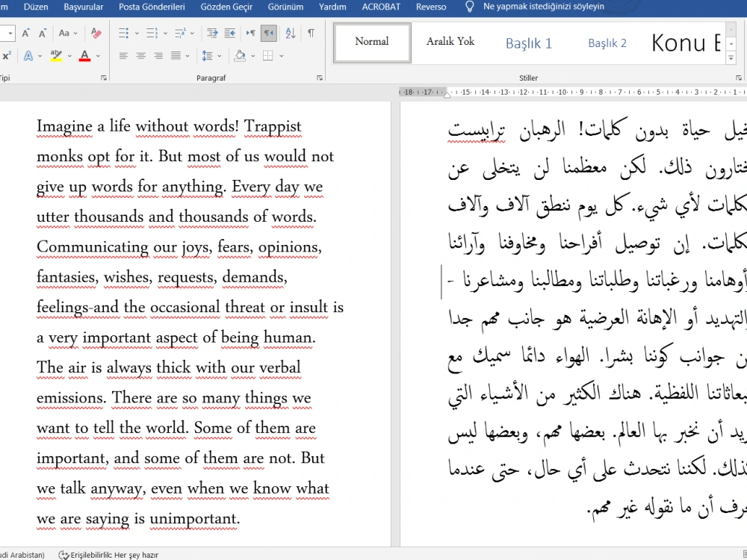Expand the Change Case dropdown arrow
747x560 pixels.
[x=75, y=34]
